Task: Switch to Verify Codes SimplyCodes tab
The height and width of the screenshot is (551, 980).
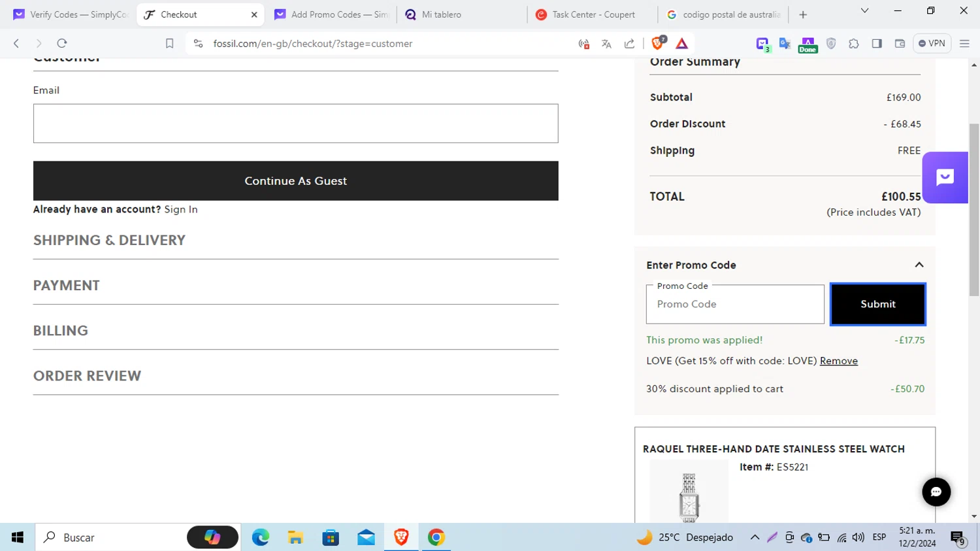Action: pos(70,14)
